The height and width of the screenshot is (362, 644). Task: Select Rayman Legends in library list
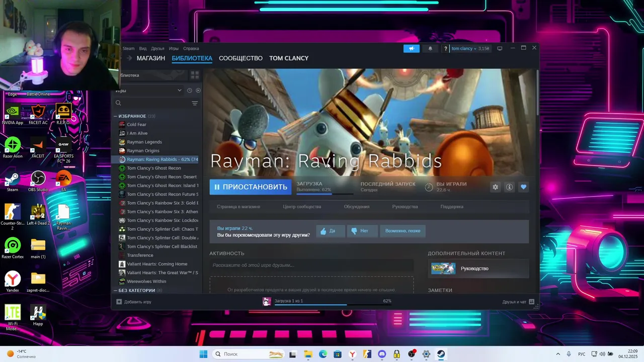(144, 142)
